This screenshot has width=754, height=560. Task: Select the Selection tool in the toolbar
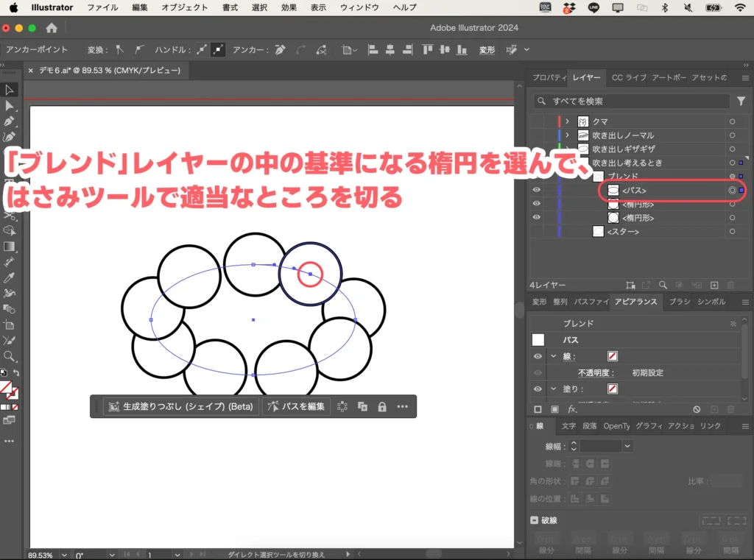(10, 90)
